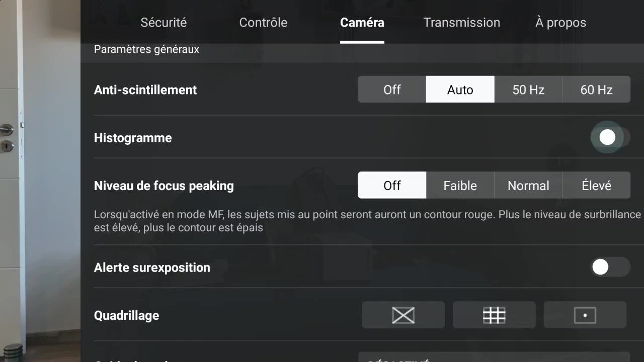Viewport: 644px width, 362px height.
Task: Go to the À propos tab
Action: 560,23
